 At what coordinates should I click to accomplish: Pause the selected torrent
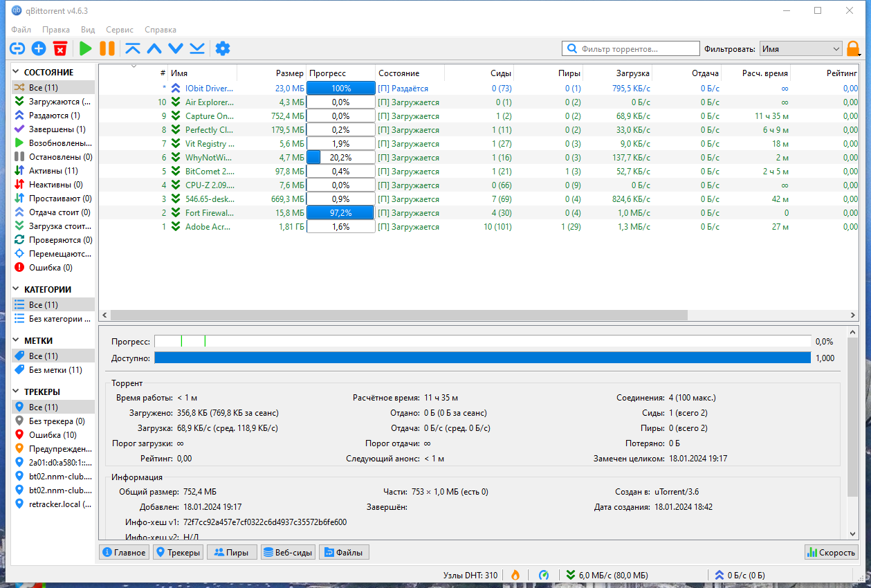pos(107,48)
